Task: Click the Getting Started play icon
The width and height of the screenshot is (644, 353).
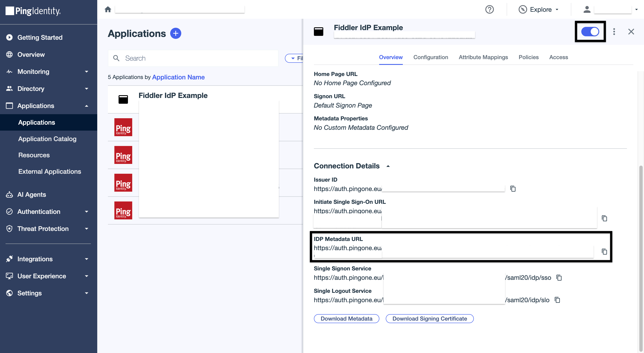Action: (x=9, y=38)
